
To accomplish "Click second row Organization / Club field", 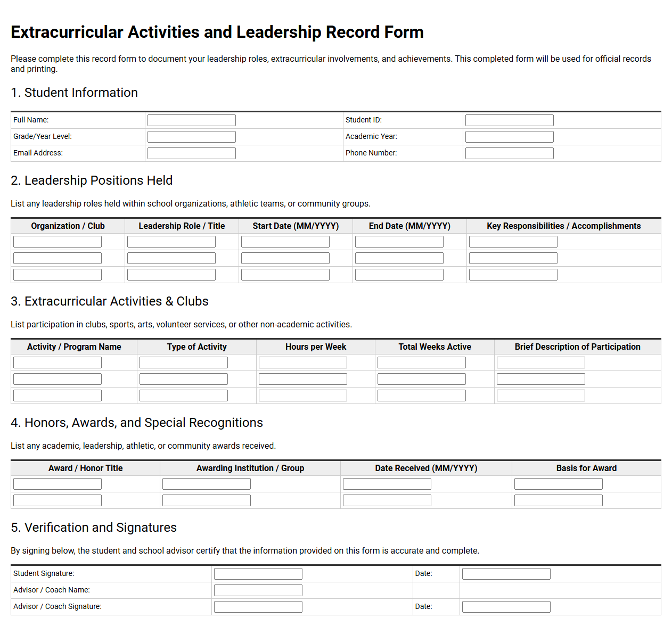I will (x=58, y=258).
